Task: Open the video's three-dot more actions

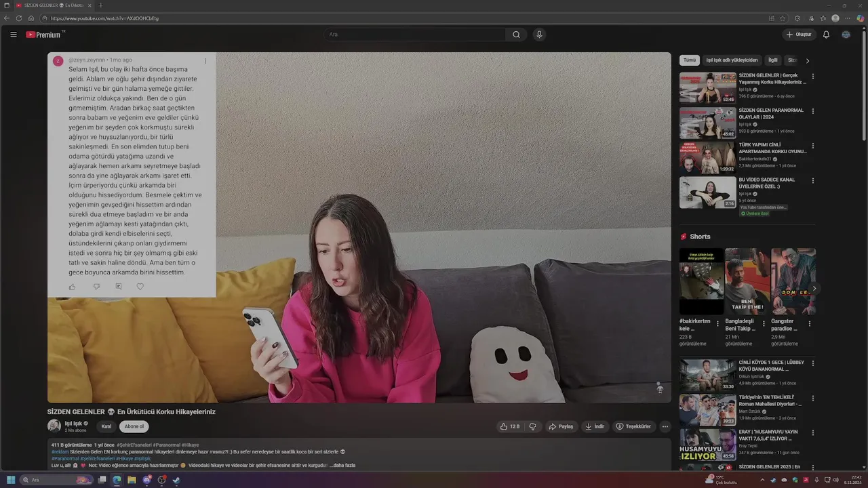Action: [x=665, y=426]
